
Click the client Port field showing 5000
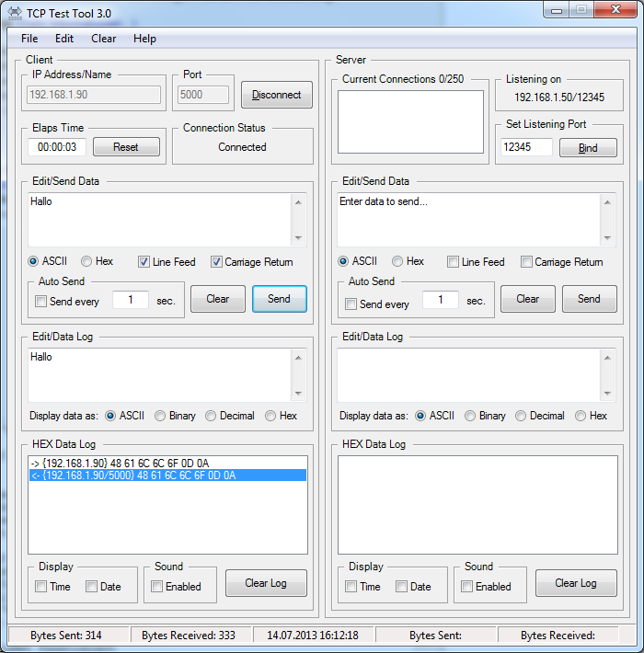click(x=203, y=95)
